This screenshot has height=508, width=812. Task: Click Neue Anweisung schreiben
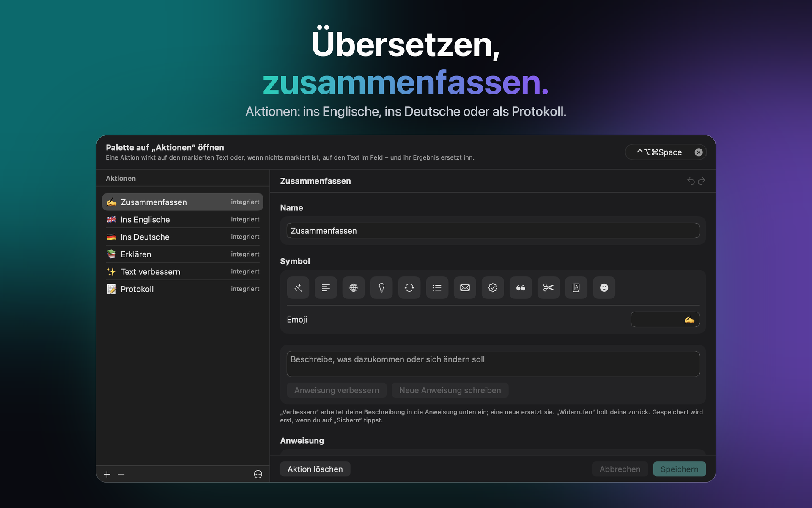[x=450, y=390]
